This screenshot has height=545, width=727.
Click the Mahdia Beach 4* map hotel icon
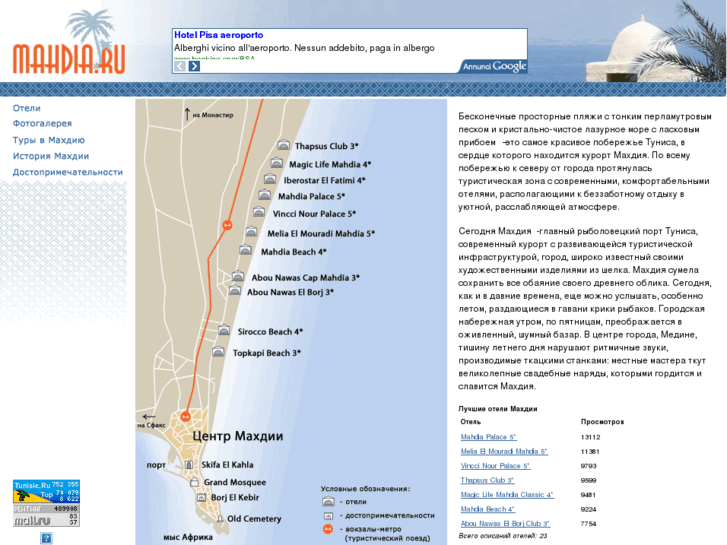[x=245, y=250]
